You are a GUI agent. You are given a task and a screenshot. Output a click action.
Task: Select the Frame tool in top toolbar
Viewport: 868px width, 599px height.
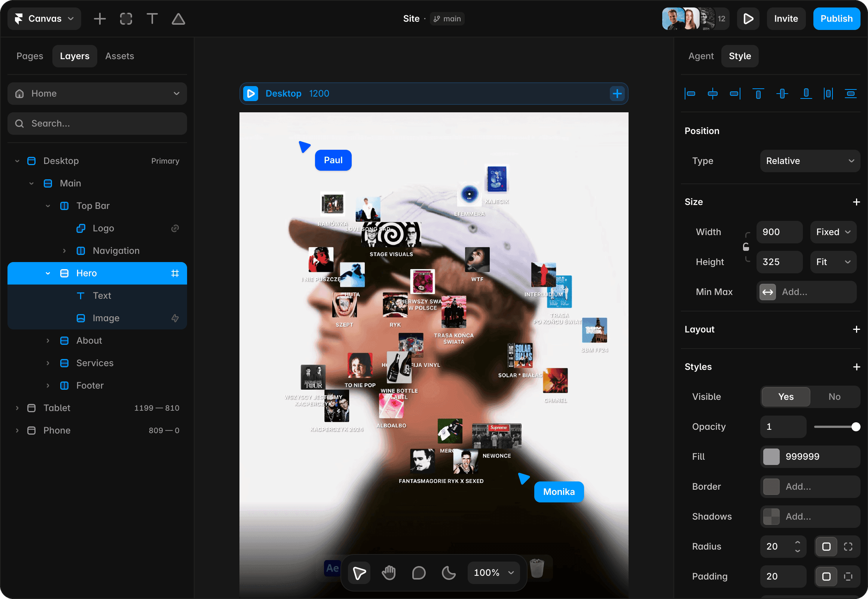point(126,19)
